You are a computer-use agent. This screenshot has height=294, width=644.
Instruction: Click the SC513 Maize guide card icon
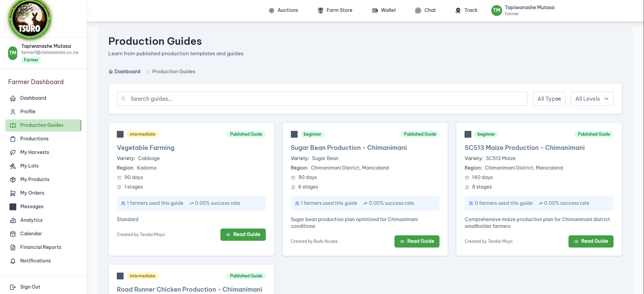point(468,134)
